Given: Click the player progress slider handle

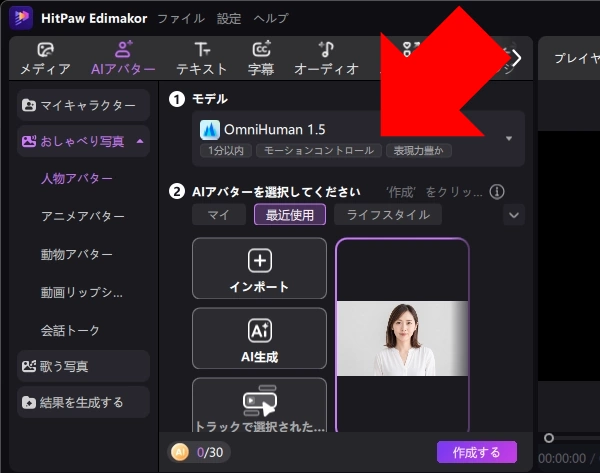Looking at the screenshot, I should point(549,438).
